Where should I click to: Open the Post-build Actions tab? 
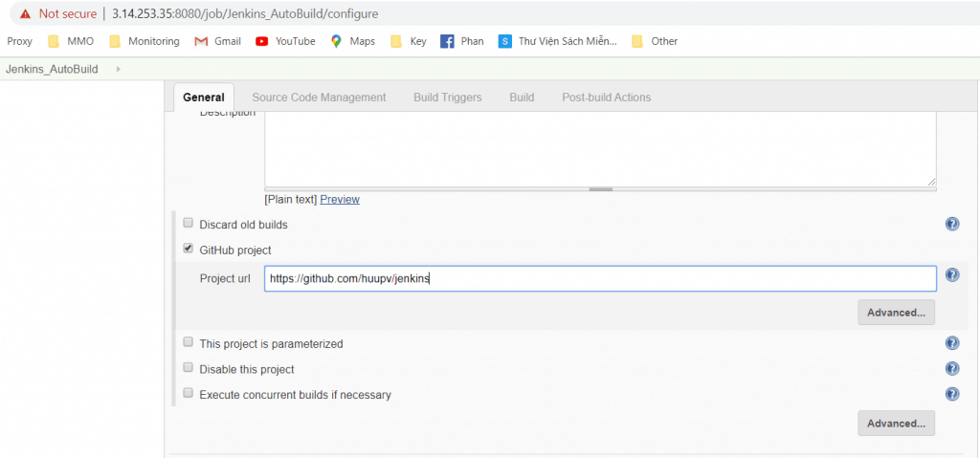point(606,98)
